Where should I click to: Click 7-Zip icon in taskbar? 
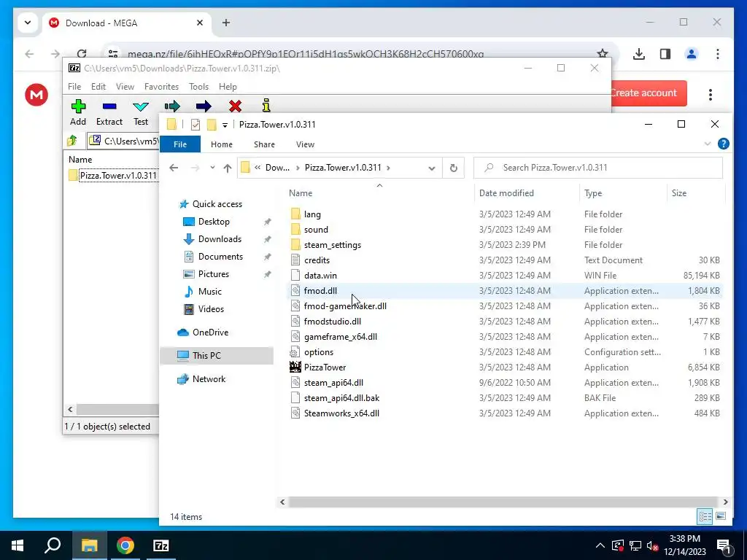pyautogui.click(x=161, y=545)
